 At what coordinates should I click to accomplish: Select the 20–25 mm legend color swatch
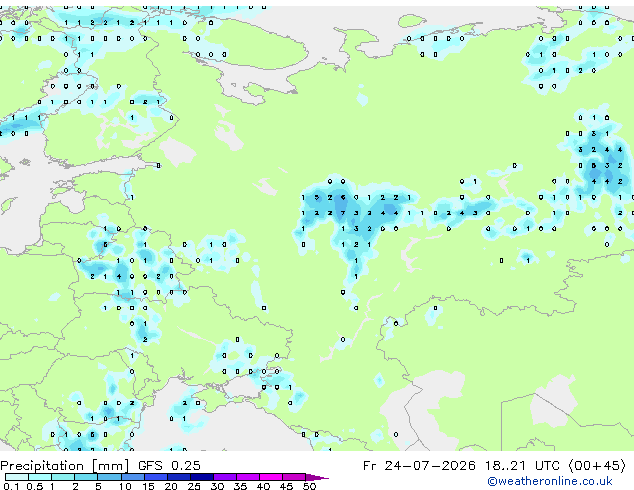coord(178,477)
